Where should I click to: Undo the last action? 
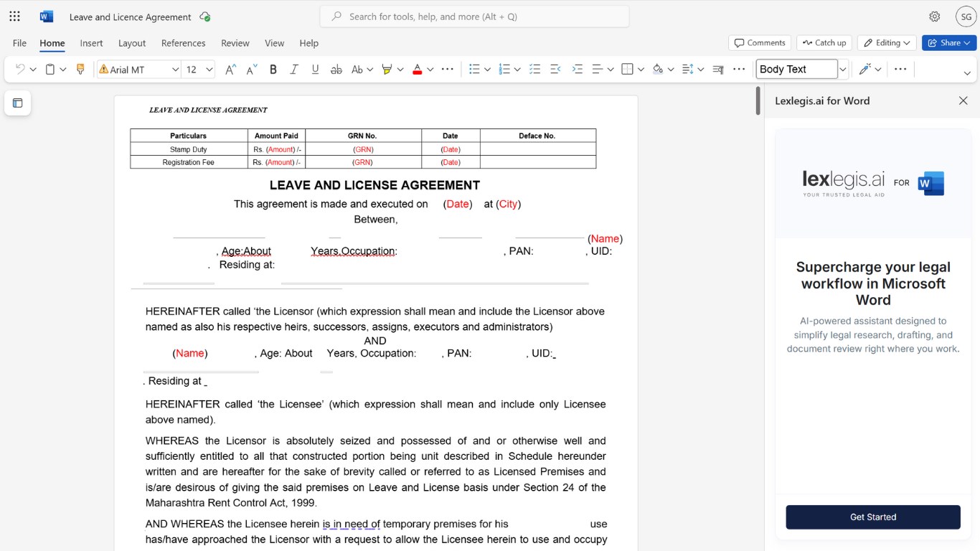[19, 70]
